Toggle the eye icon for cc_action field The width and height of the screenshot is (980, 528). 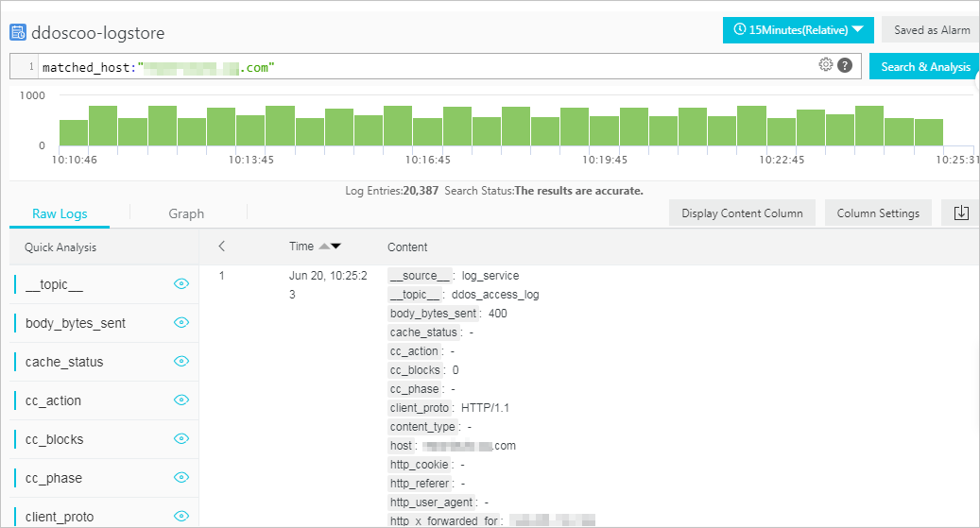tap(181, 400)
